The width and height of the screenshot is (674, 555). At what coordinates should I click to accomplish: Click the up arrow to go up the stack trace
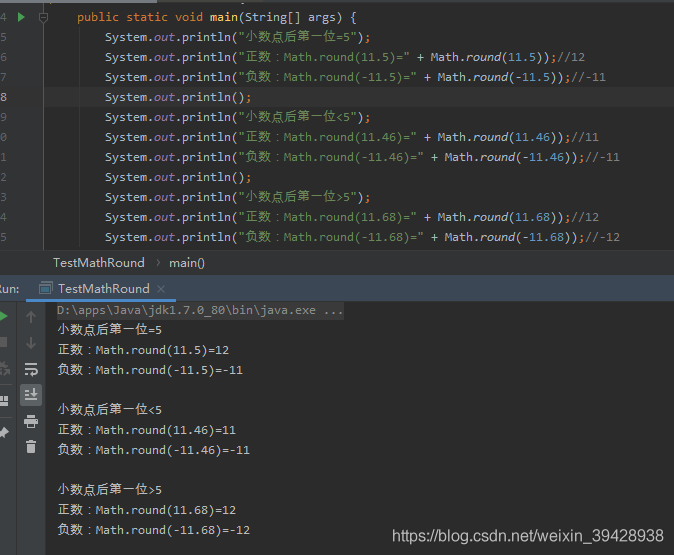31,317
